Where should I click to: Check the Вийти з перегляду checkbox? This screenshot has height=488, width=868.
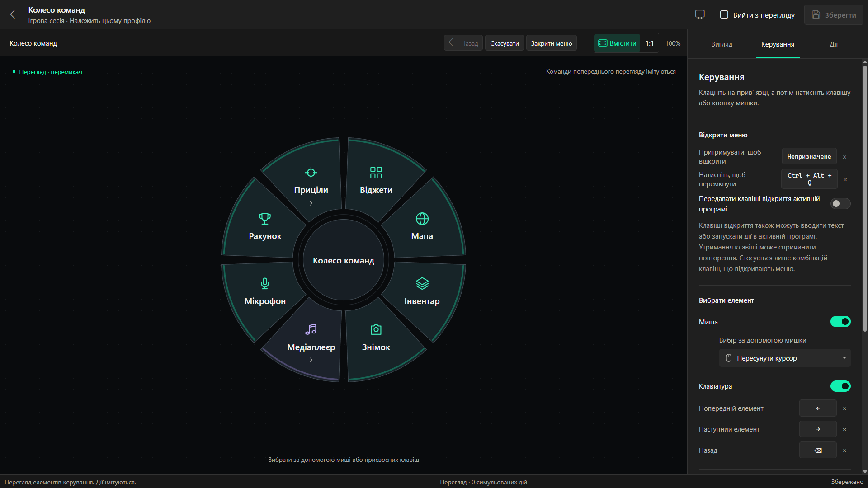pos(724,15)
